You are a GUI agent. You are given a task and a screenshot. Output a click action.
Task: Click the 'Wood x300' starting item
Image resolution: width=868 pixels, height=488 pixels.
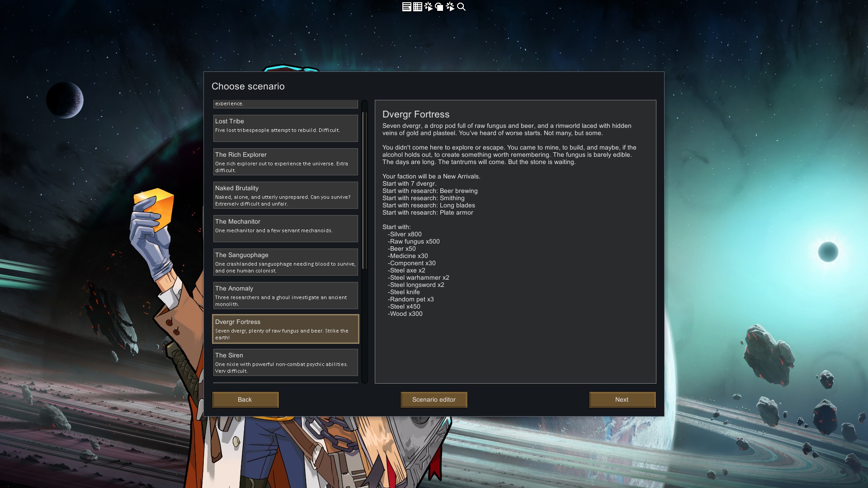405,314
